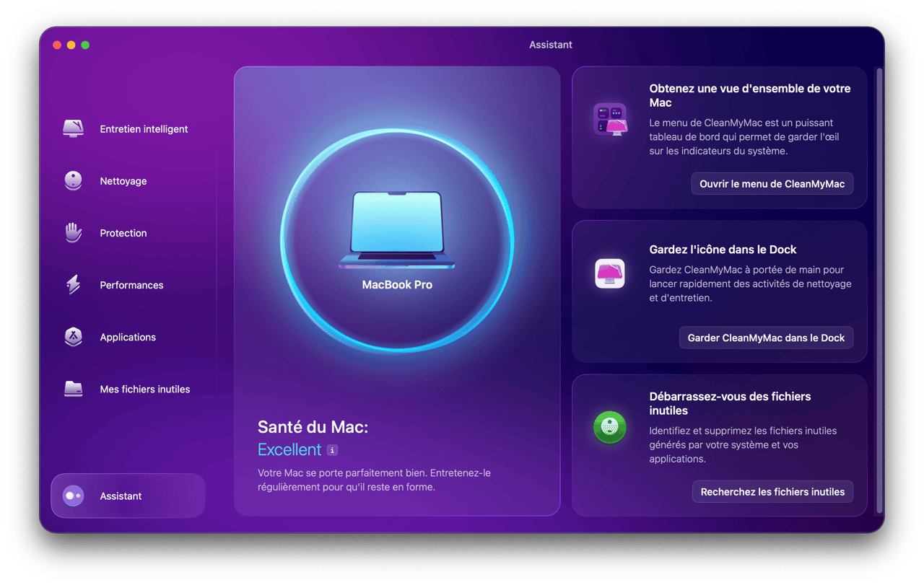Click the yellow minimize window button
The image size is (924, 585).
[71, 45]
